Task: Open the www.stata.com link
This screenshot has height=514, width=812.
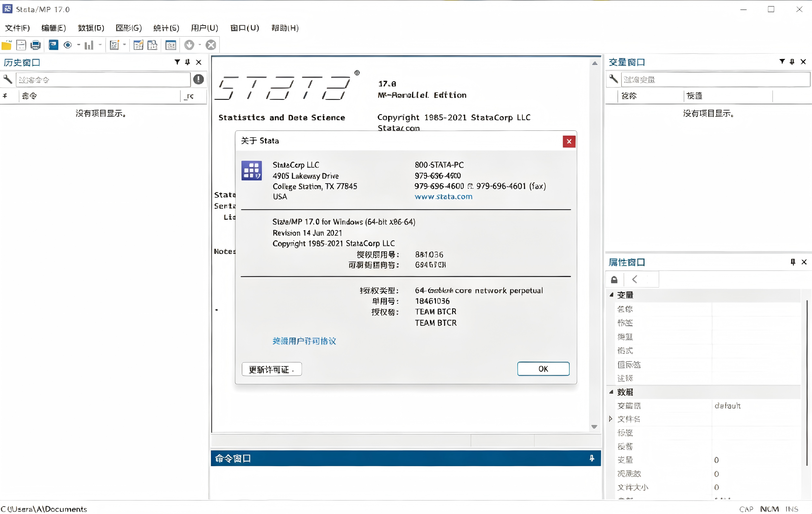Action: point(444,197)
